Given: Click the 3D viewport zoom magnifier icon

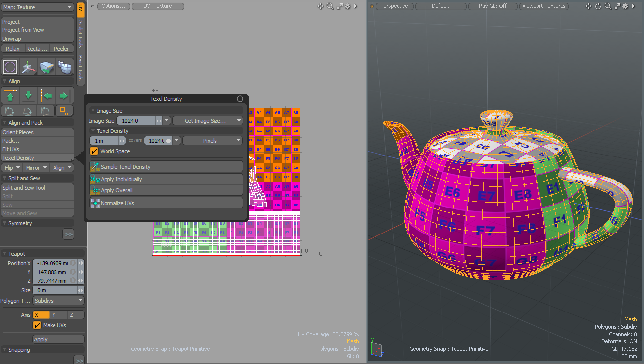Looking at the screenshot, I should click(608, 6).
